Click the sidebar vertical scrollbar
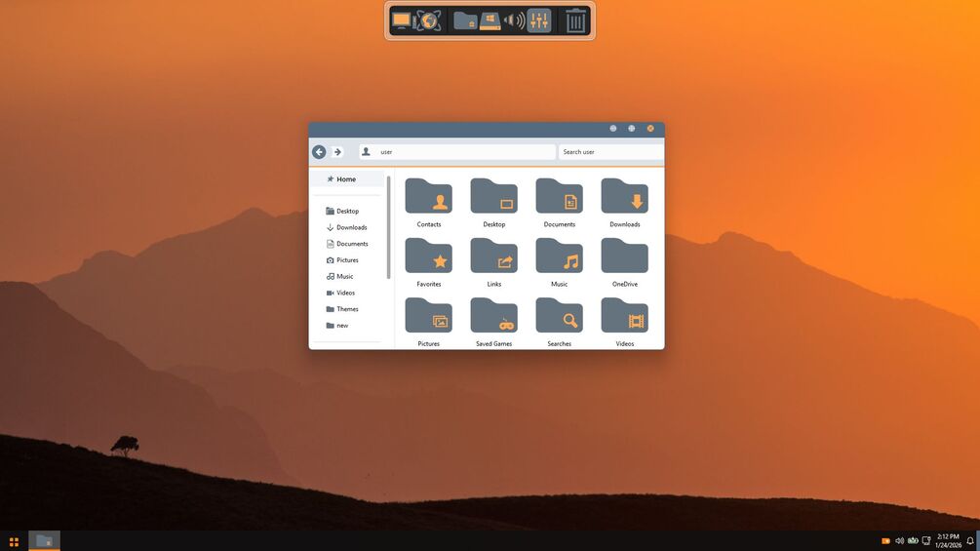This screenshot has height=551, width=980. click(389, 227)
